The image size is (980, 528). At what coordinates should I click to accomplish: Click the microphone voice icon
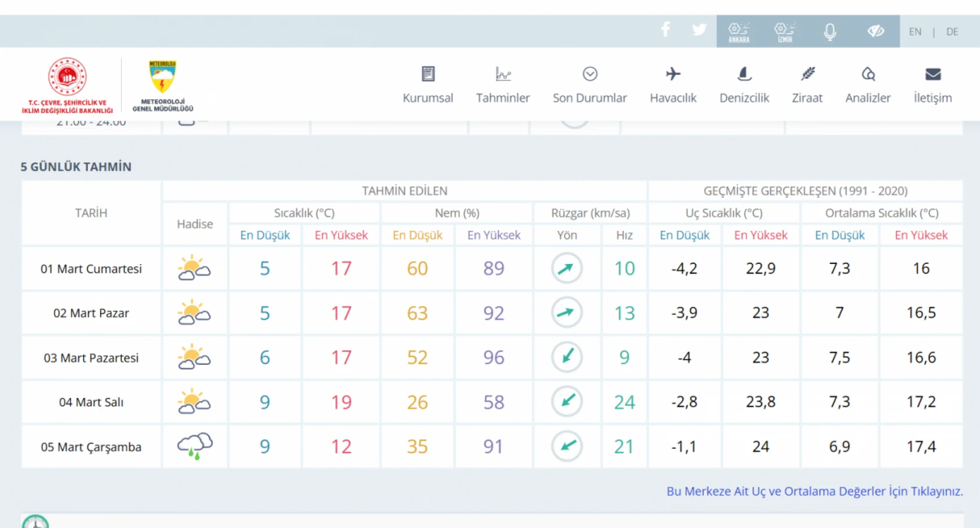[830, 31]
